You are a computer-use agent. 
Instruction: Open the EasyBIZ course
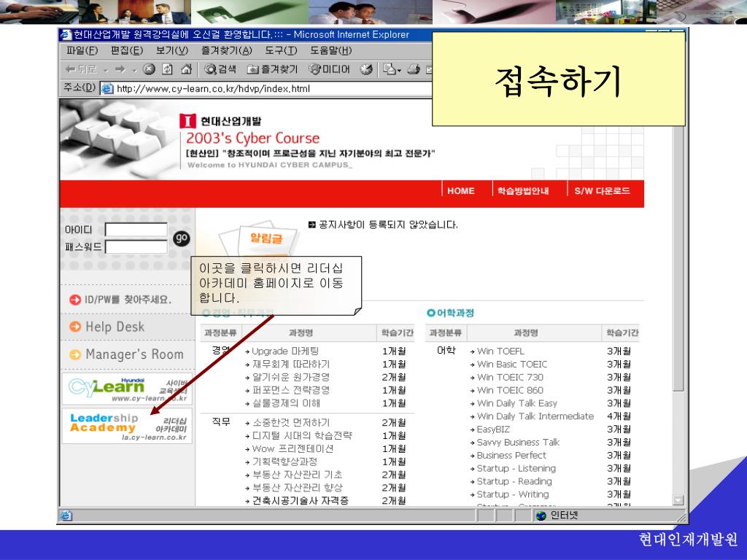(x=493, y=429)
